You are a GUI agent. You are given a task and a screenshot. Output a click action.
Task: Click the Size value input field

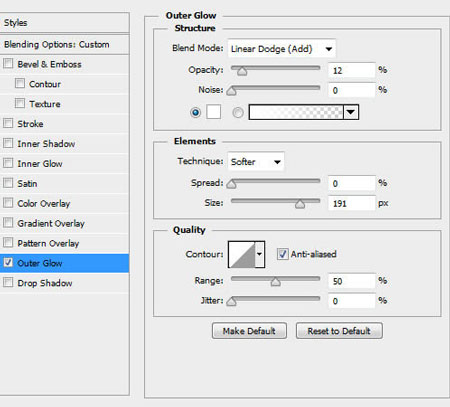click(x=352, y=203)
